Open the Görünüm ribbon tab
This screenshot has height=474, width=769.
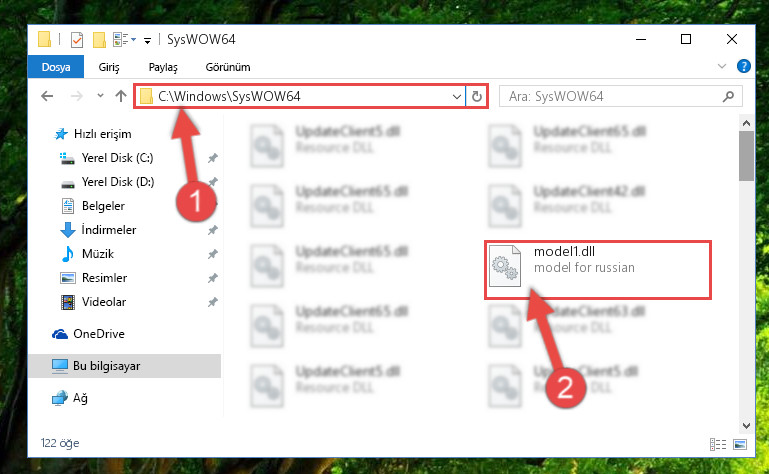(228, 67)
